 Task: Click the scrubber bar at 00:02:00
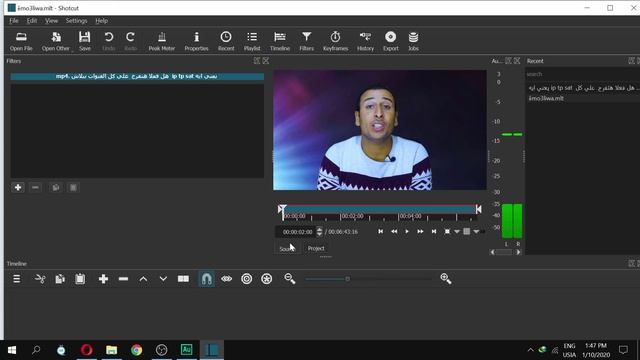pos(341,209)
